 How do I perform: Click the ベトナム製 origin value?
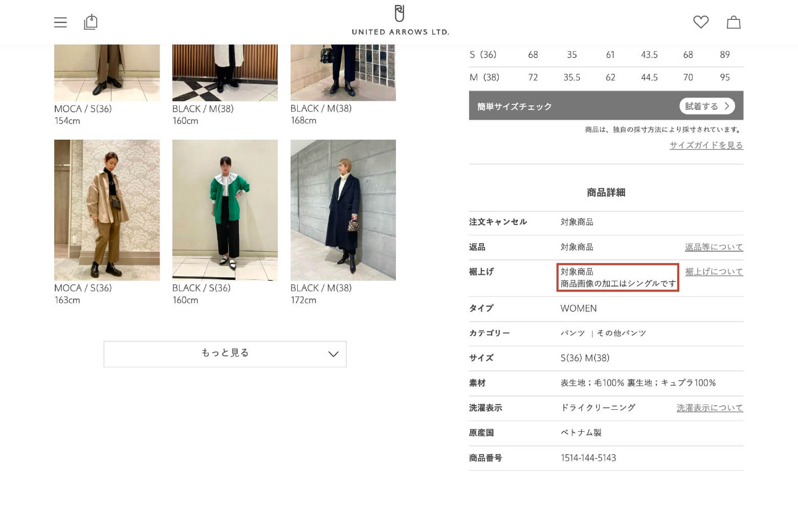point(581,433)
